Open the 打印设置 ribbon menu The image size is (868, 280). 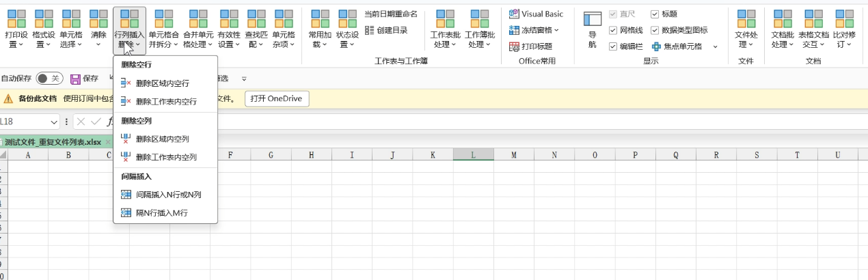(17, 29)
